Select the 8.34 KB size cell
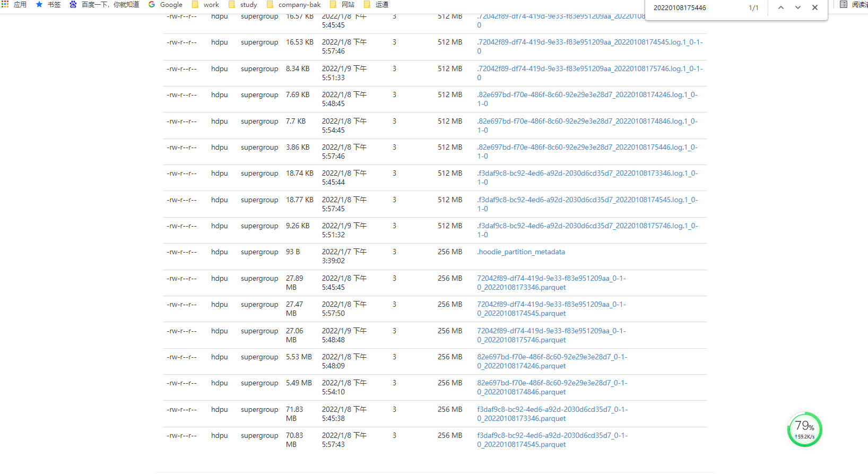The width and height of the screenshot is (868, 474). click(x=298, y=68)
